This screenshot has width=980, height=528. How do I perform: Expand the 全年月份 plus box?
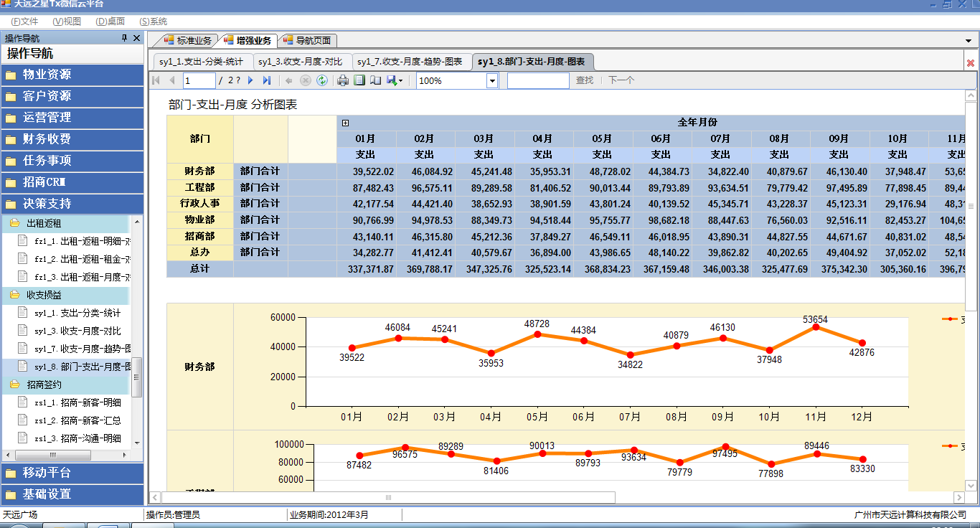(x=345, y=123)
